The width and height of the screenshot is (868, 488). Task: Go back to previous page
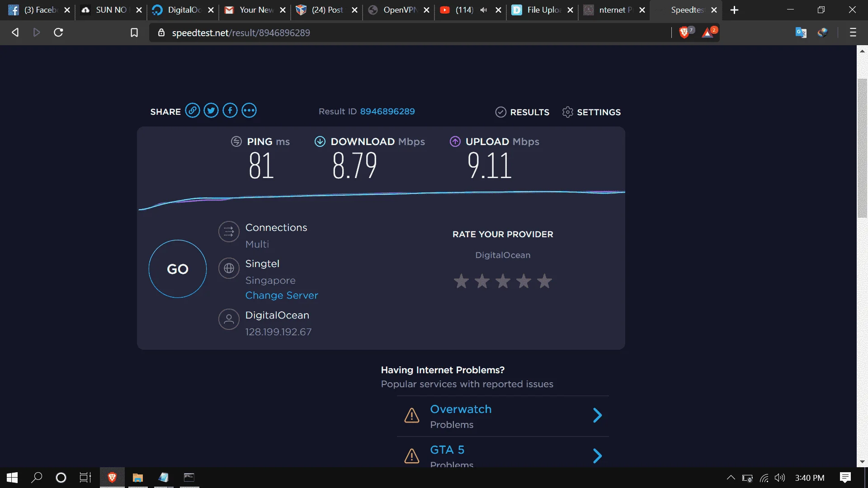15,33
